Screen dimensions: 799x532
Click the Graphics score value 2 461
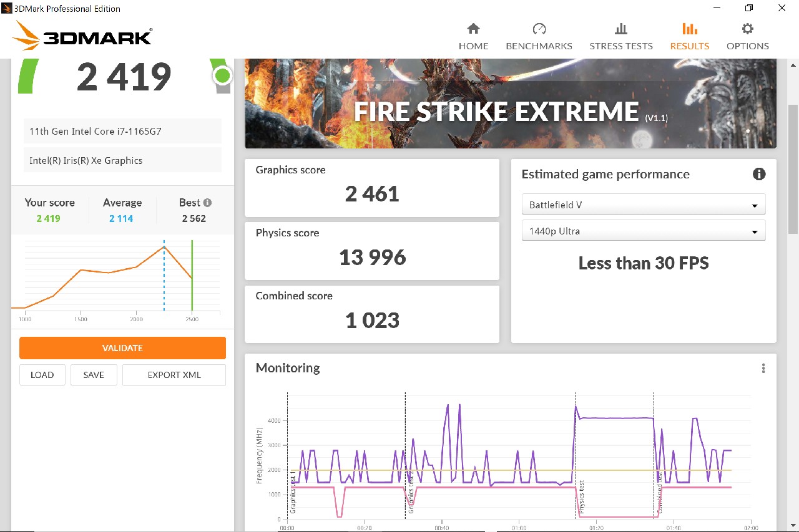coord(372,194)
